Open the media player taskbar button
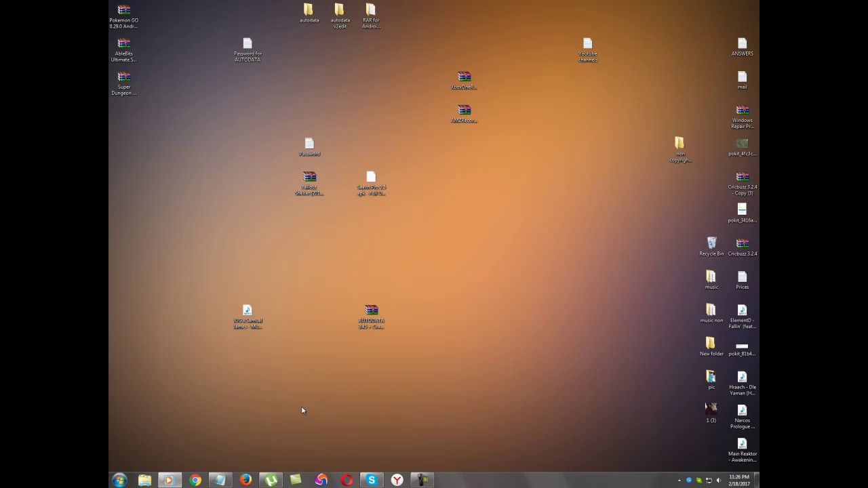 [170, 480]
